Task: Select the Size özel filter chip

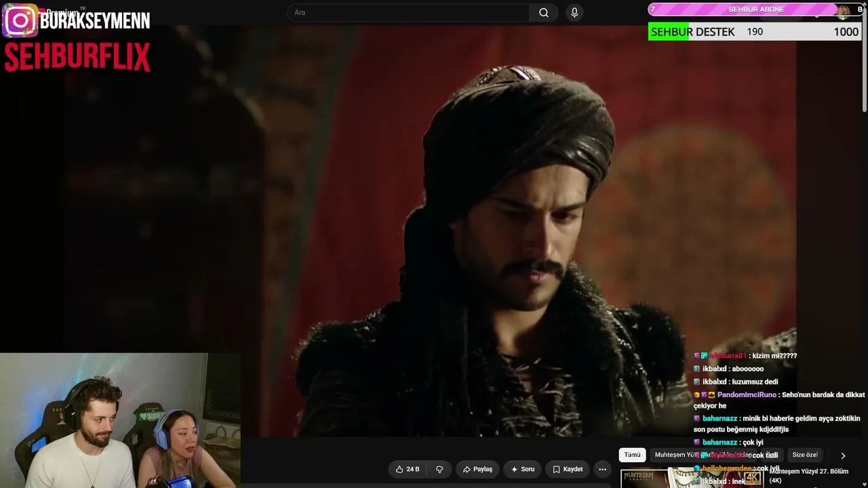Action: pos(805,455)
